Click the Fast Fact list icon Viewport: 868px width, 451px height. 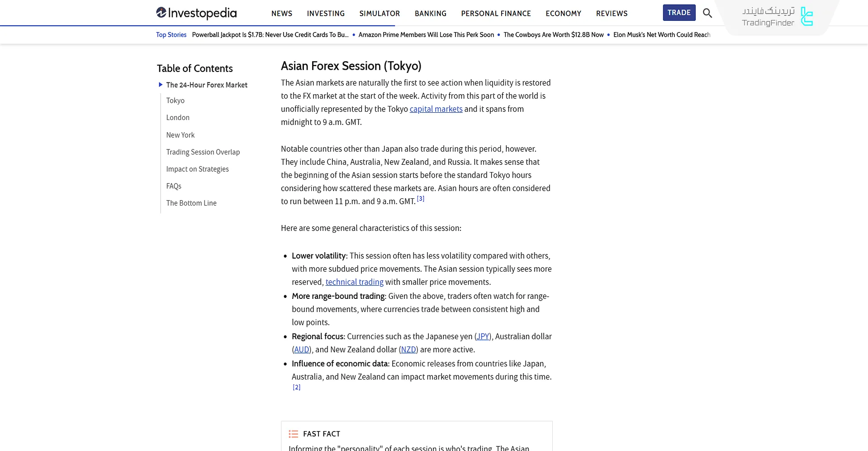tap(294, 434)
